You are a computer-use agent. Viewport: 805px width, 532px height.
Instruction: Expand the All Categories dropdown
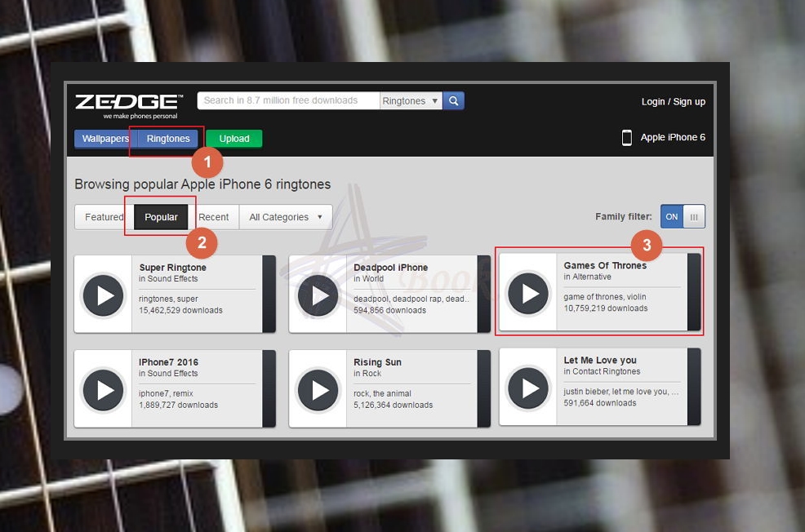click(x=286, y=217)
